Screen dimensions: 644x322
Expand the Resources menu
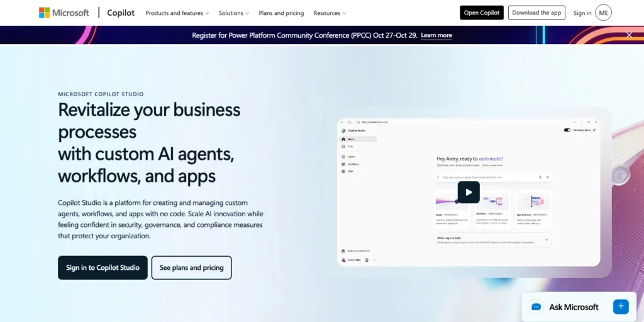tap(330, 13)
